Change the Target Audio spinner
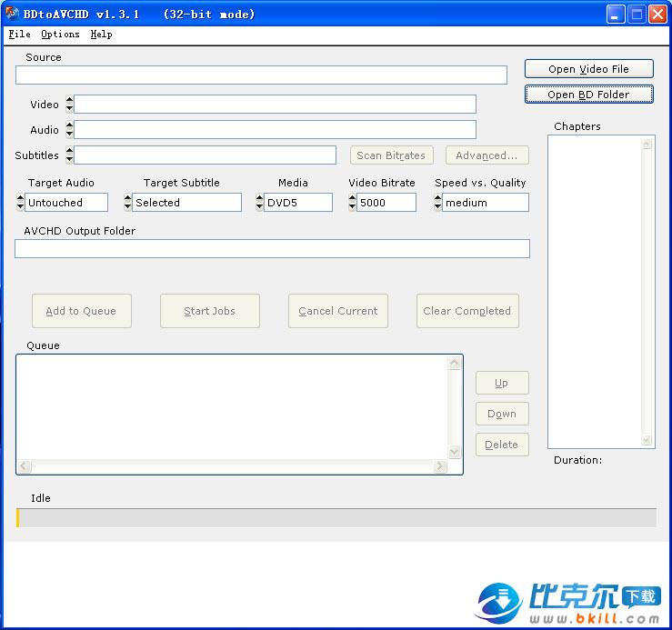Image resolution: width=672 pixels, height=630 pixels. tap(20, 202)
